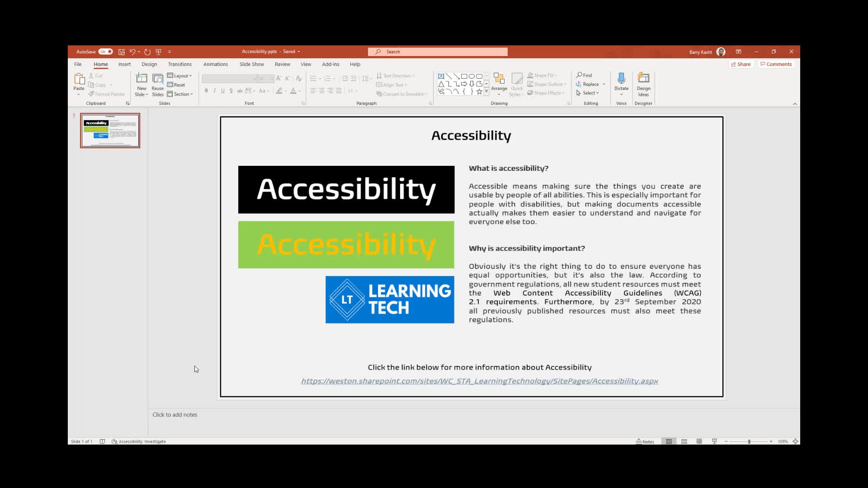Screen dimensions: 868x488
Task: Open the Layout dropdown
Action: coord(179,76)
